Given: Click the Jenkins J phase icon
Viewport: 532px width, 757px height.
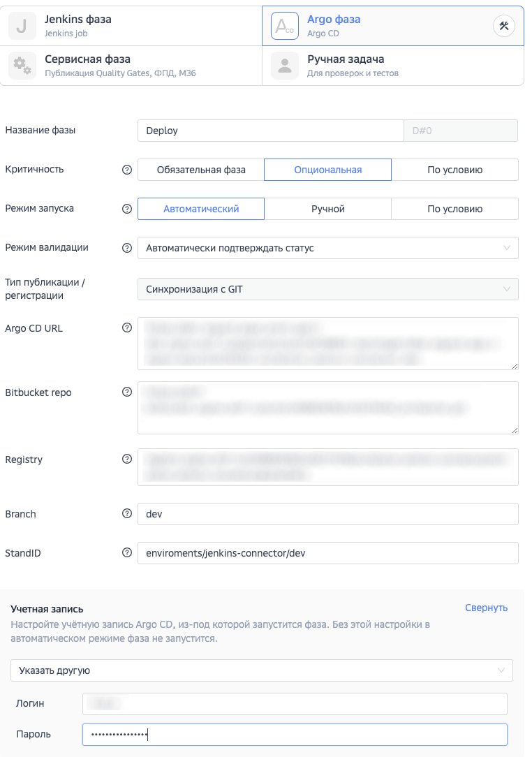Looking at the screenshot, I should [22, 26].
